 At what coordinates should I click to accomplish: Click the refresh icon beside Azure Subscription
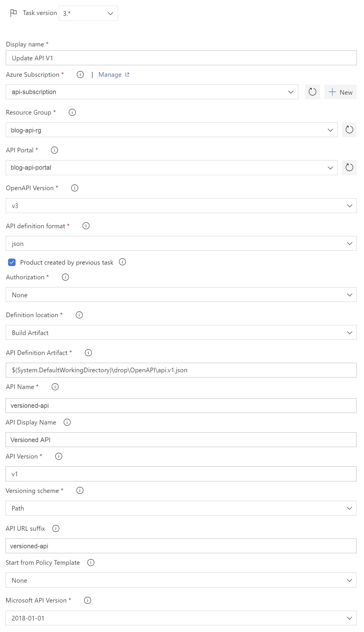(x=312, y=92)
